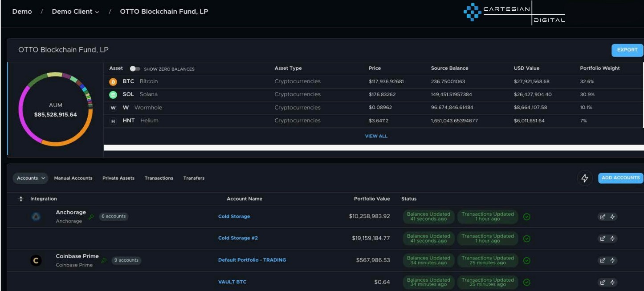Click View All assets link
The width and height of the screenshot is (644, 291).
376,136
